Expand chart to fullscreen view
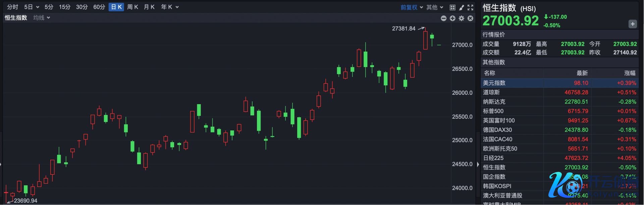This screenshot has width=644, height=205. 471,7
